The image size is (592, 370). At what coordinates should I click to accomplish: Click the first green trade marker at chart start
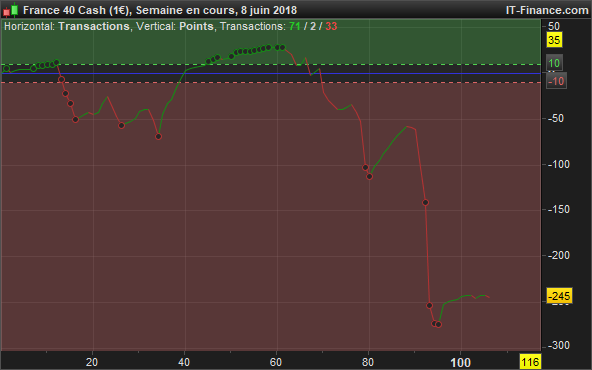tap(6, 69)
